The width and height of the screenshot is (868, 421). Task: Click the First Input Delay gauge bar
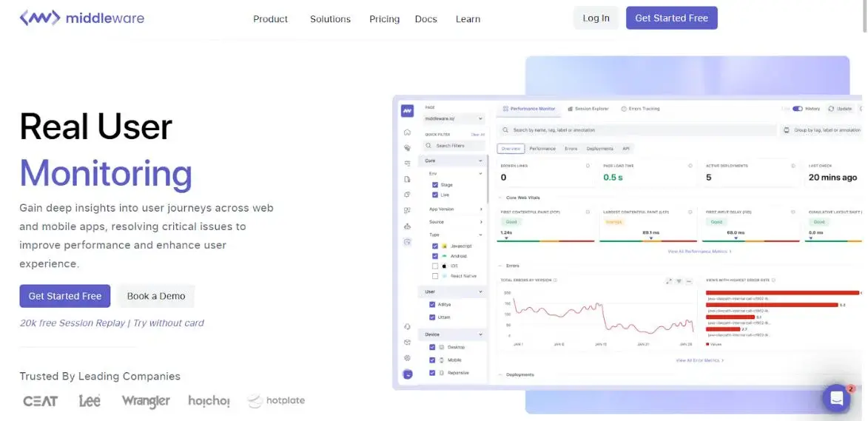point(751,240)
